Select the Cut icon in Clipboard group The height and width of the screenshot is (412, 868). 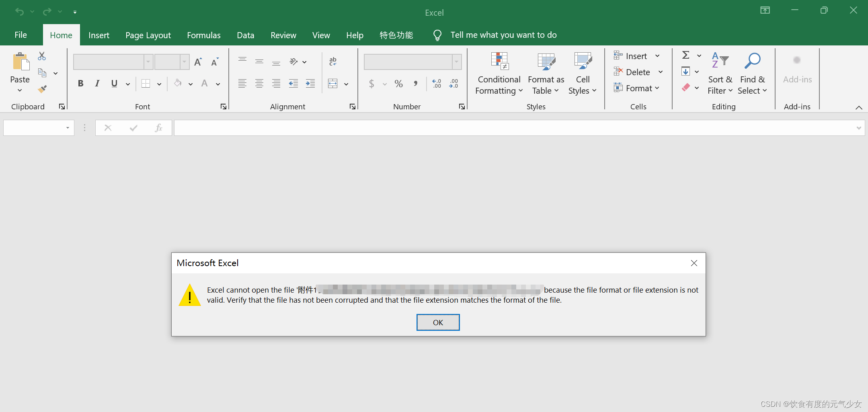tap(41, 56)
